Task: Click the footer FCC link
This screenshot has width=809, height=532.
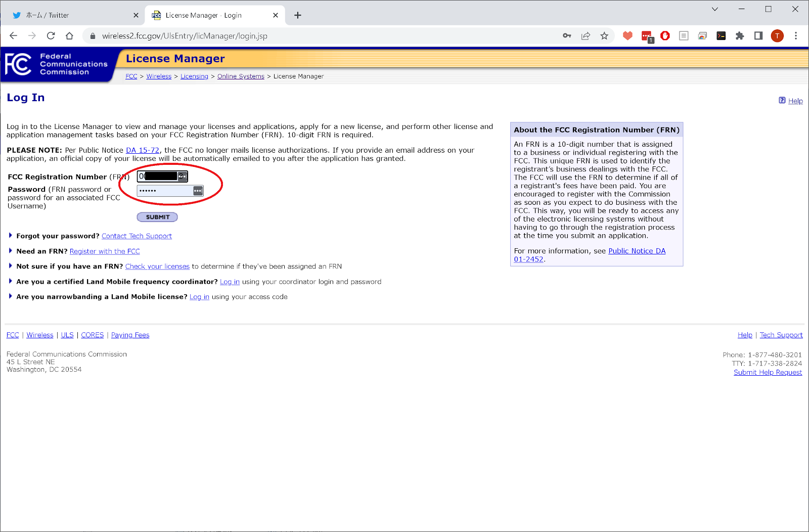Action: pyautogui.click(x=13, y=335)
